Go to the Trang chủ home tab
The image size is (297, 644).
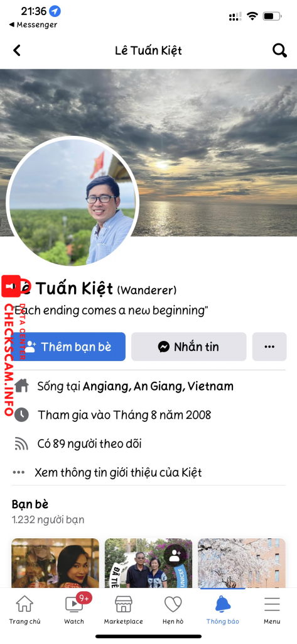point(24,609)
